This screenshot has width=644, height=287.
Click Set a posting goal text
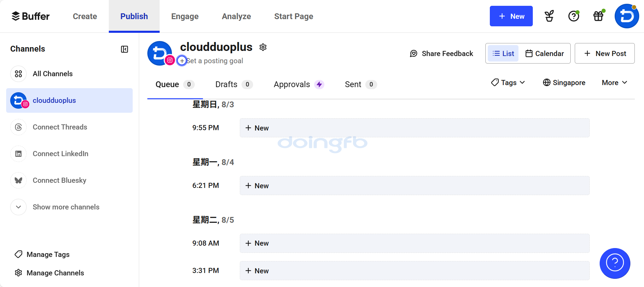click(215, 61)
